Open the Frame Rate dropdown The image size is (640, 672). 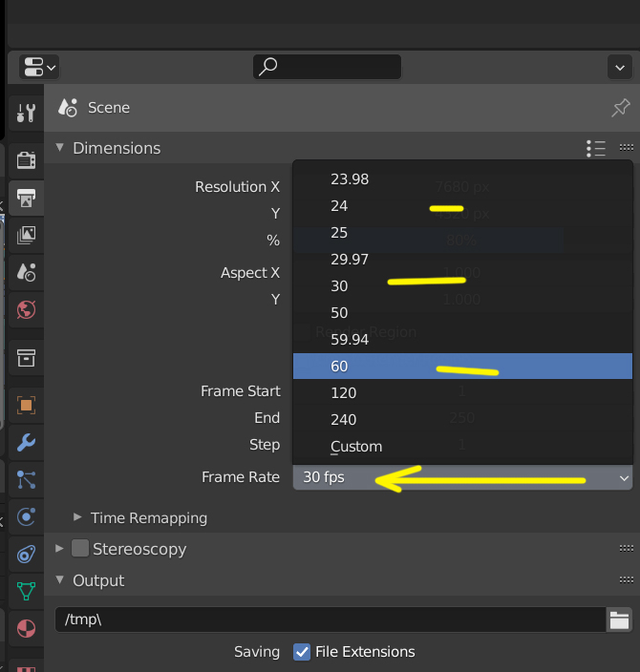click(x=462, y=477)
